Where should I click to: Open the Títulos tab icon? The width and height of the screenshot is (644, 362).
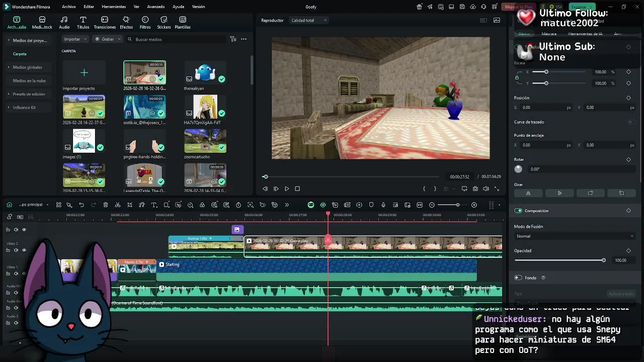(x=83, y=20)
